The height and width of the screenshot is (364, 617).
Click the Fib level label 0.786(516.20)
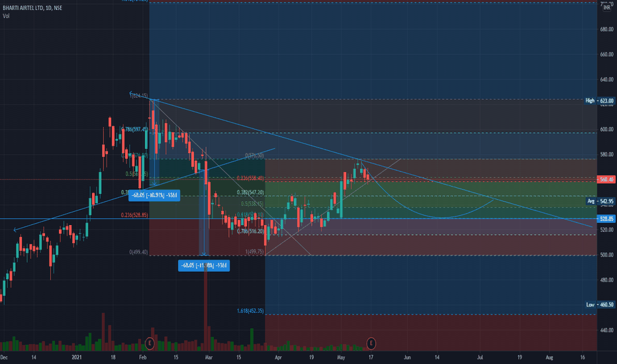[250, 232]
